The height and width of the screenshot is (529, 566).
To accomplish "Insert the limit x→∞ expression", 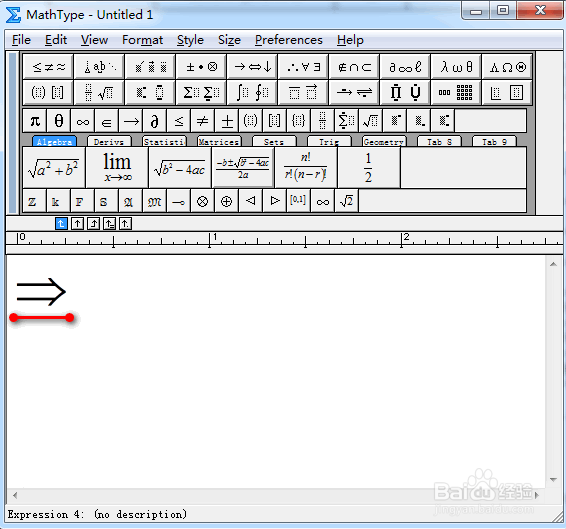I will tap(117, 168).
